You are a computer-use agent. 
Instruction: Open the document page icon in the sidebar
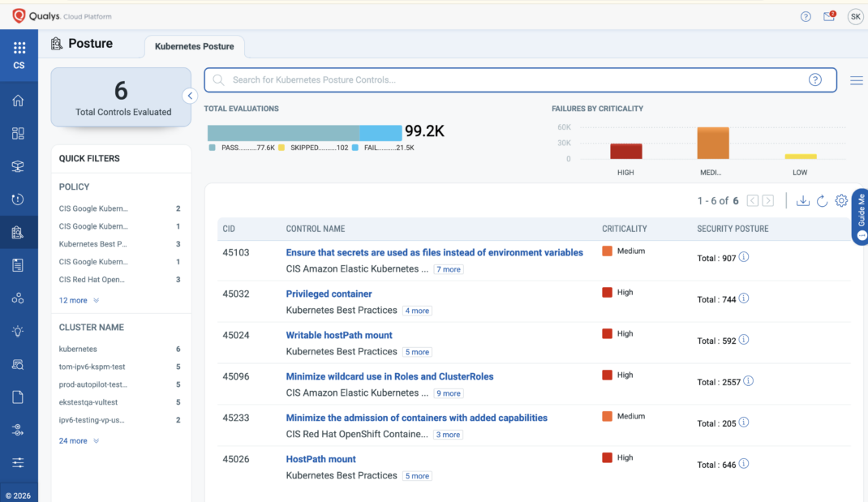point(19,397)
